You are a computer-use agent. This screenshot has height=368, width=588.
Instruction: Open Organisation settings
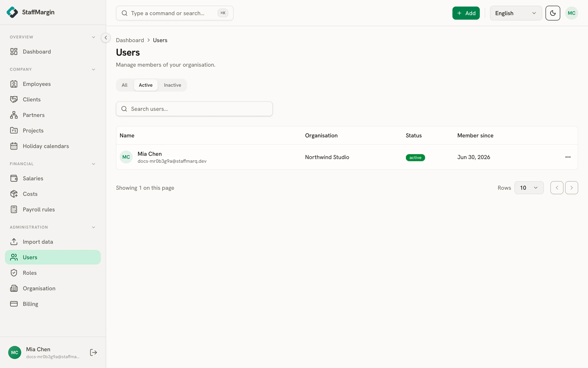pos(53,288)
